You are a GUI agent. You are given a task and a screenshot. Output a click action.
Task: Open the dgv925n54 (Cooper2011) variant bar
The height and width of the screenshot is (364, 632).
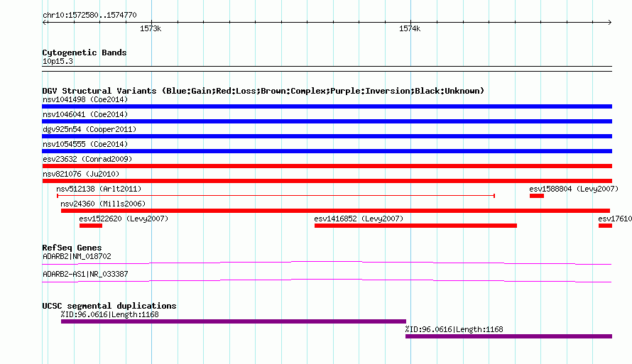pos(327,136)
